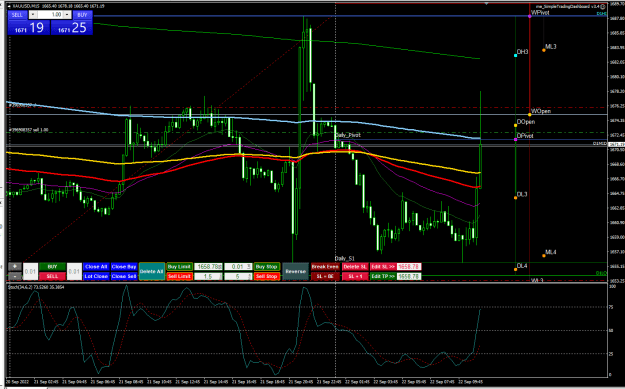Screen dimensions: 625x389
Task: Click the 5 field left of Sell Stop
Action: pos(238,276)
